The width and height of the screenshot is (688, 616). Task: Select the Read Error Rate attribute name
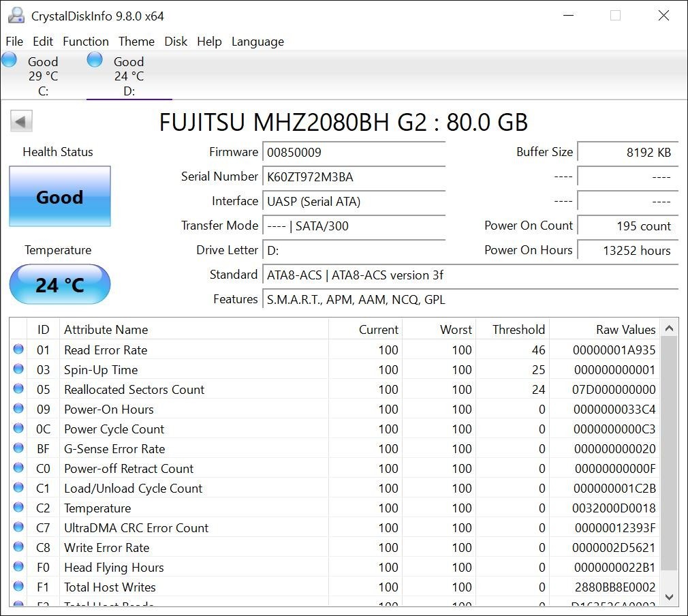[106, 350]
